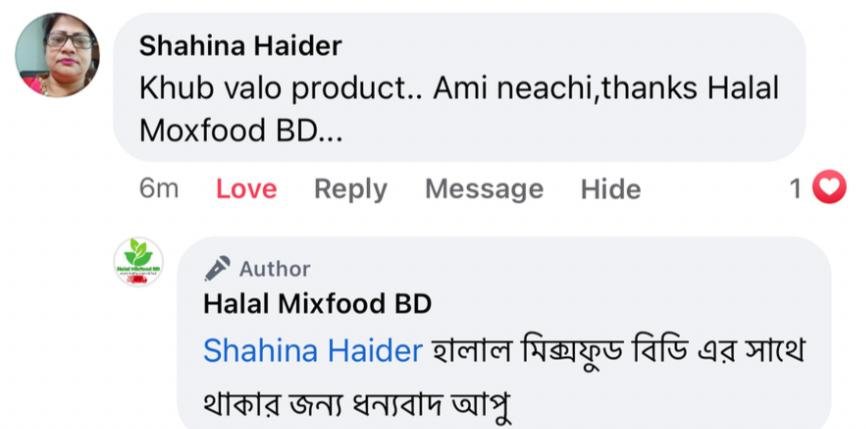Open the 6m comment timestamp
Viewport: 866px width, 429px height.
pyautogui.click(x=159, y=189)
